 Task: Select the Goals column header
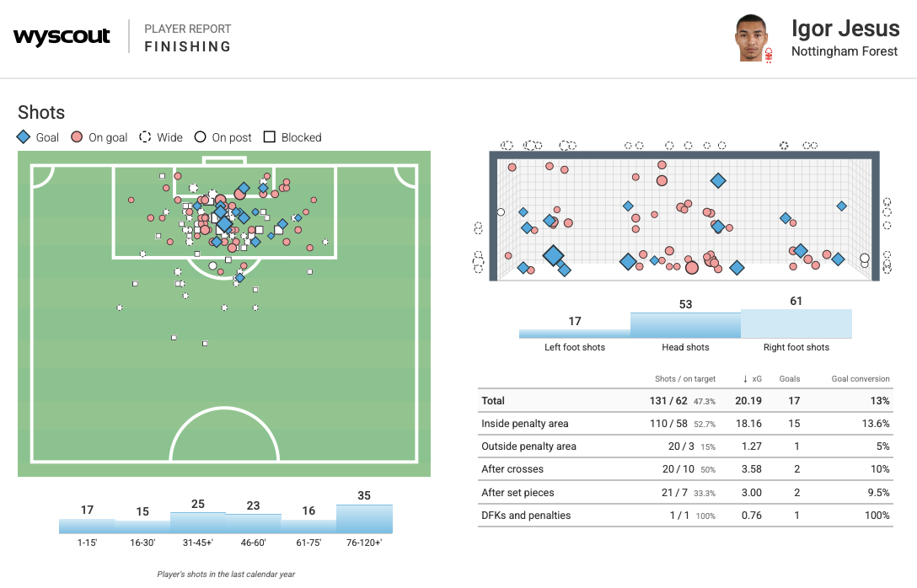789,379
